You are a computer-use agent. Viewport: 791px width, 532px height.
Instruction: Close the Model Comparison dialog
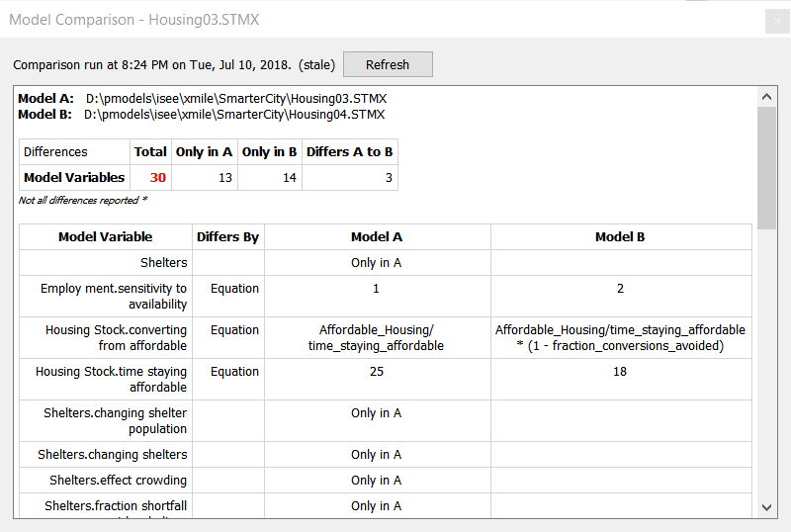(x=777, y=21)
